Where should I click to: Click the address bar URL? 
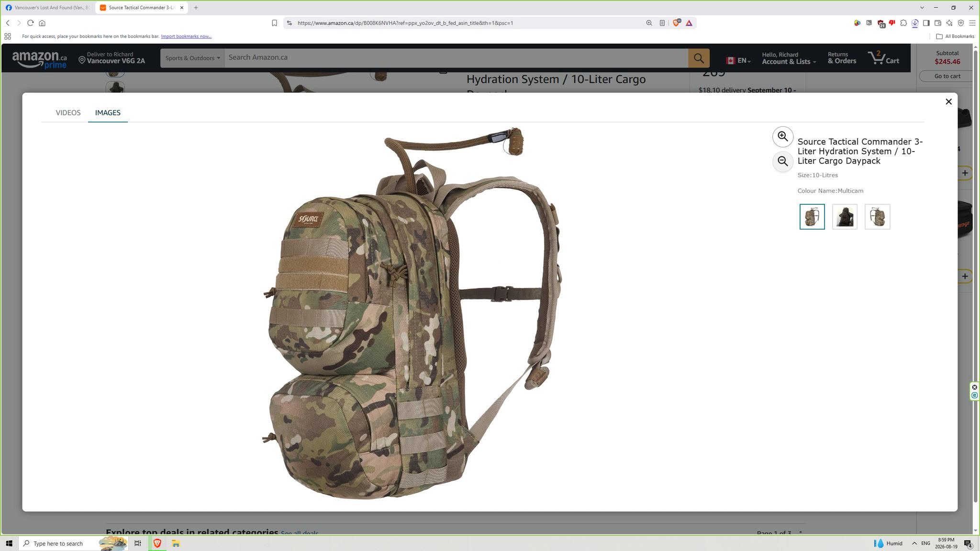point(405,23)
